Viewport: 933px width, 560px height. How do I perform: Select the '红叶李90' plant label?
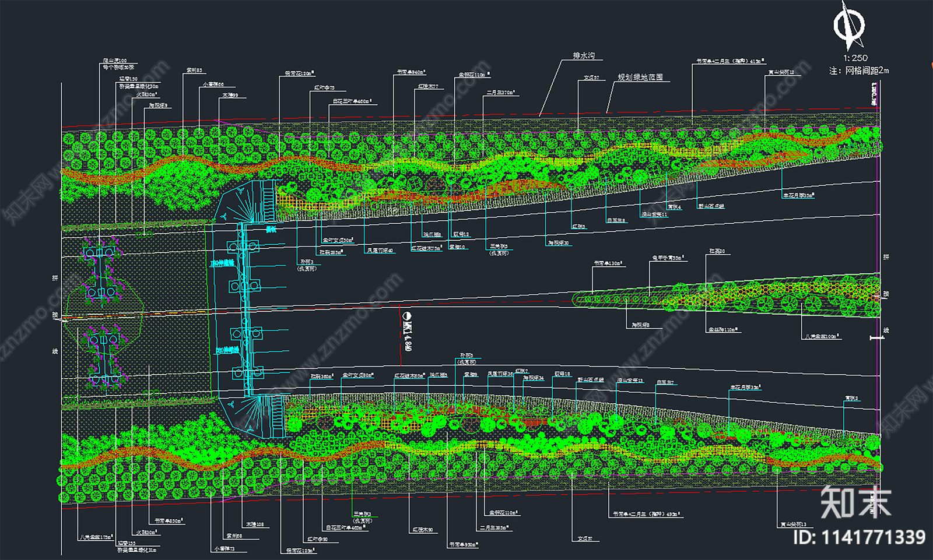pyautogui.click(x=317, y=539)
